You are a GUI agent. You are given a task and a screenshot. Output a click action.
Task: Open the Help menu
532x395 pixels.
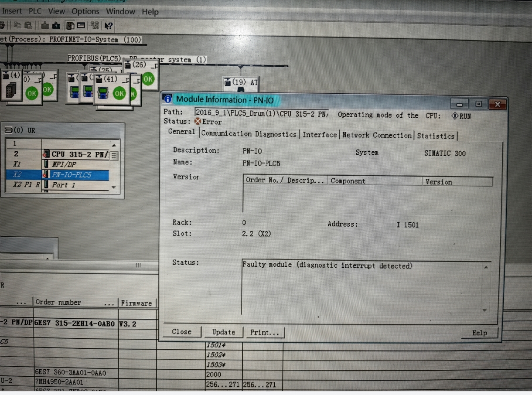coord(150,12)
